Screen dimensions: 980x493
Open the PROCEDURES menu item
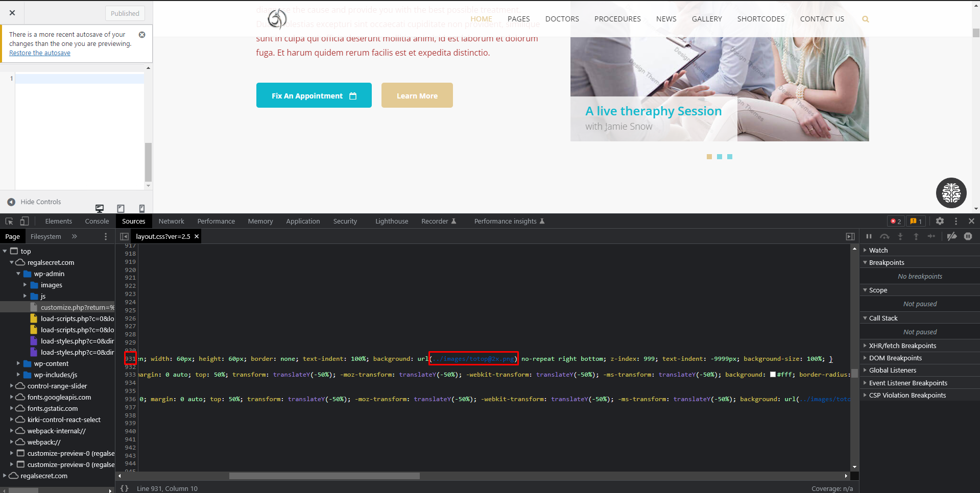(617, 19)
